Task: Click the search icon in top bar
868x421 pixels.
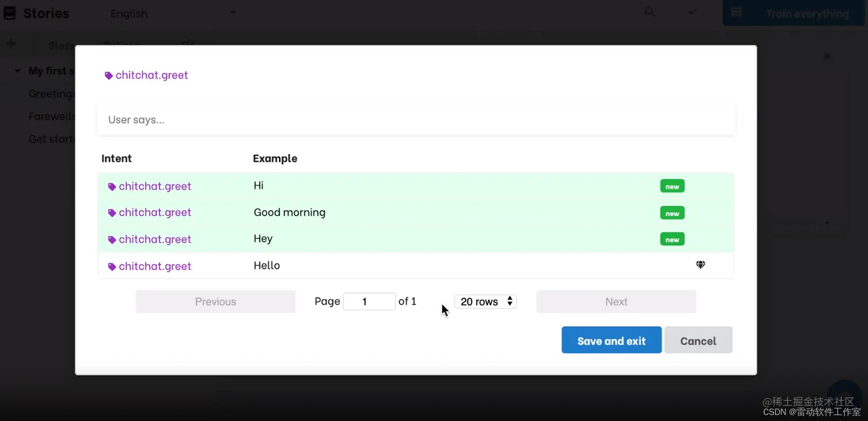Action: [x=650, y=11]
